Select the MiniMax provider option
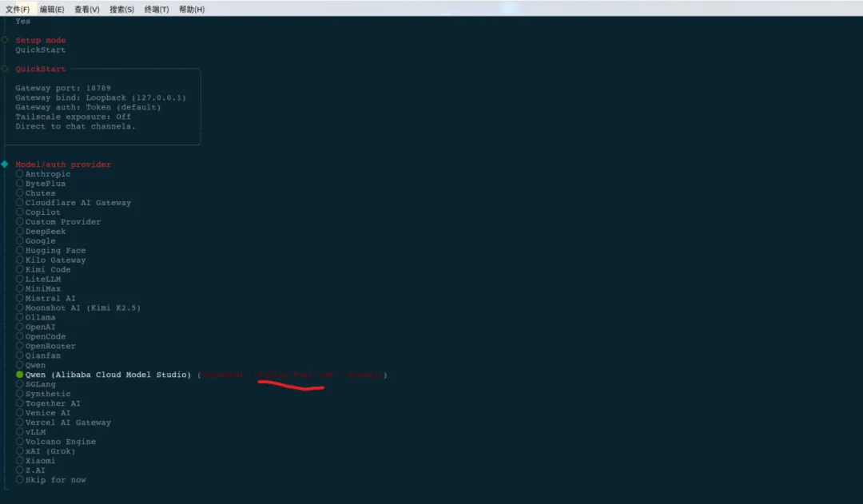 [x=38, y=289]
